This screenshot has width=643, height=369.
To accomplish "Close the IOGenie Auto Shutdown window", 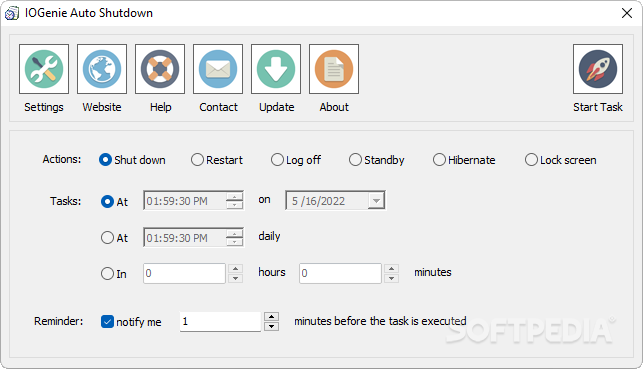I will (627, 13).
